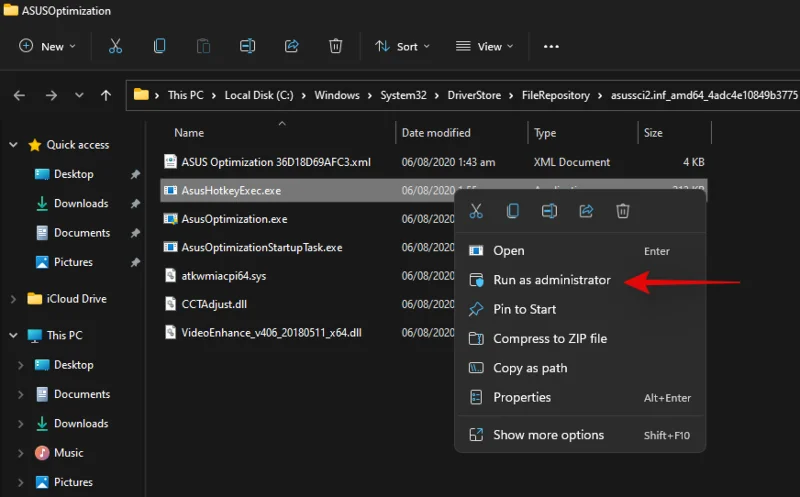Click the Cut icon in the top toolbar
Viewport: 800px width, 497px height.
point(115,46)
